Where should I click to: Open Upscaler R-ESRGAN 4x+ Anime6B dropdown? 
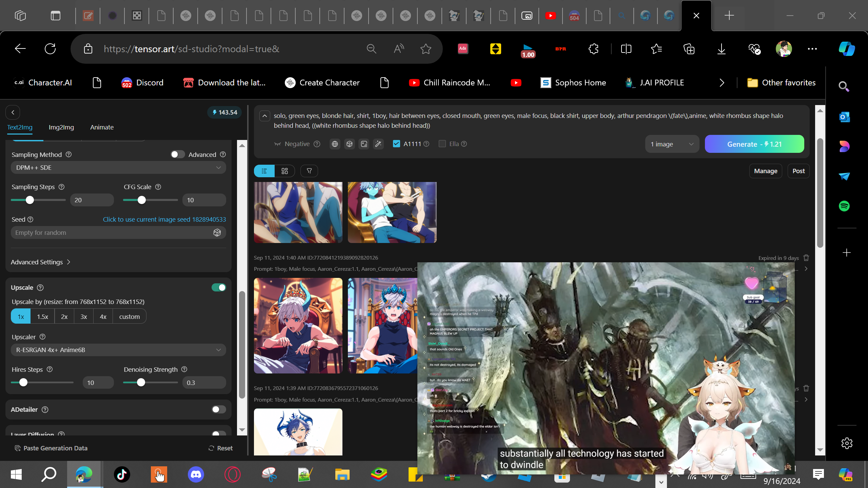tap(118, 350)
